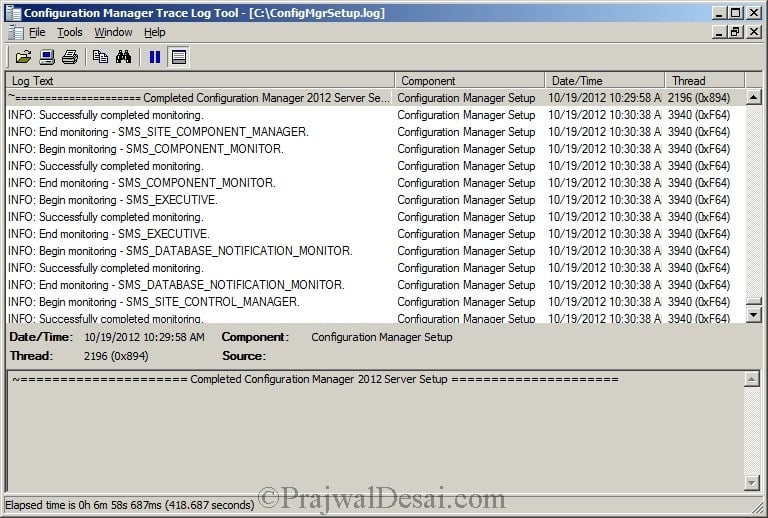Screen dimensions: 768x518
Task: Click the 10/19/2012 10:29:58 AM value in details
Action: (x=144, y=337)
